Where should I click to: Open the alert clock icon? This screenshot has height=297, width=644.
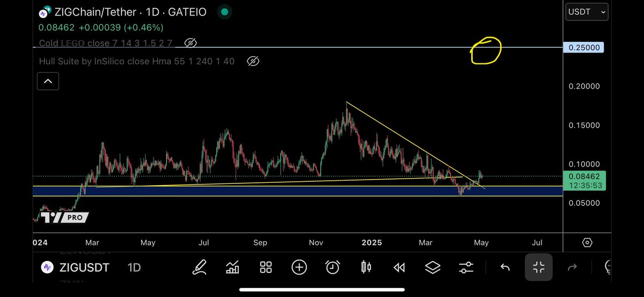click(x=333, y=266)
